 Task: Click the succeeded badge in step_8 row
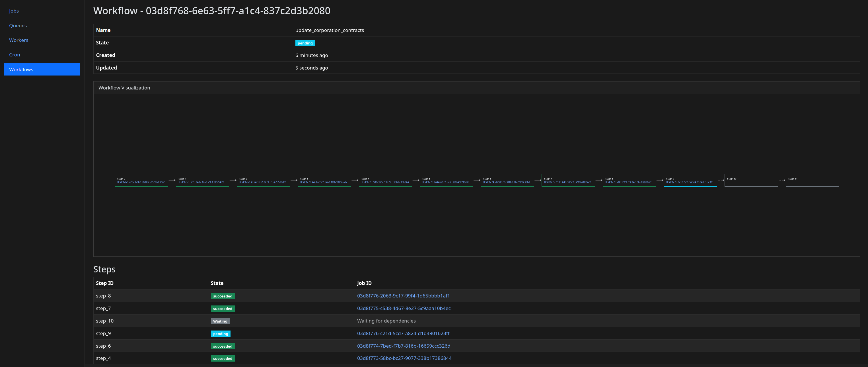point(223,296)
